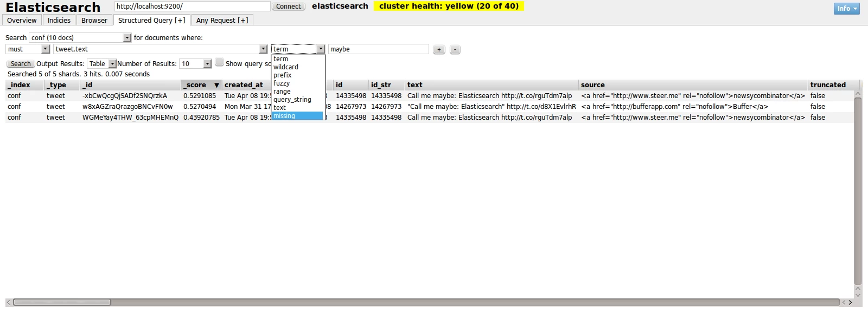Viewport: 868px width, 312px height.
Task: Switch to the Indicies tab
Action: [x=59, y=20]
